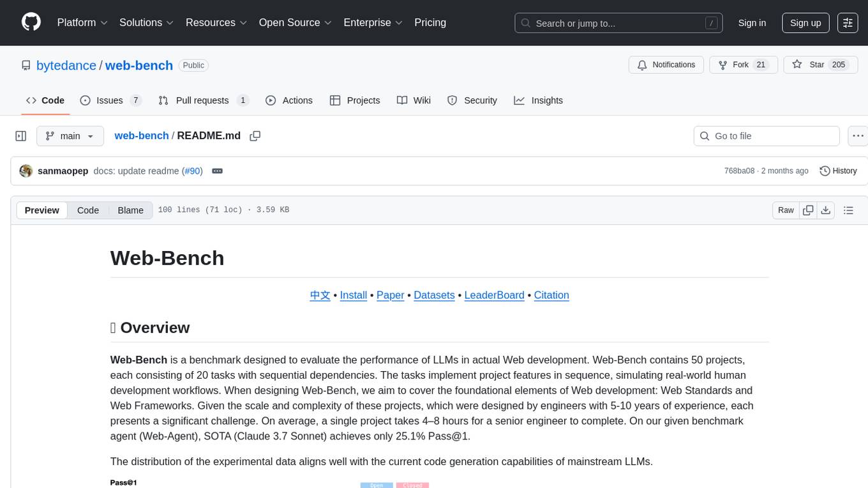Select the Blame view

pyautogui.click(x=130, y=210)
